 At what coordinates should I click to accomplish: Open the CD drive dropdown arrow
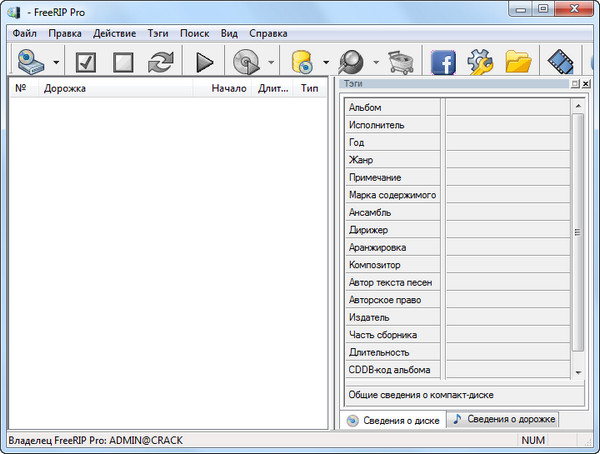click(x=56, y=62)
